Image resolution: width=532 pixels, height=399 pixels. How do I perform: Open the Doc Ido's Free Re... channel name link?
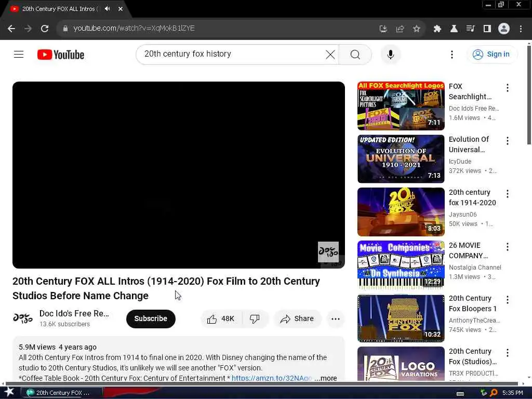(74, 313)
